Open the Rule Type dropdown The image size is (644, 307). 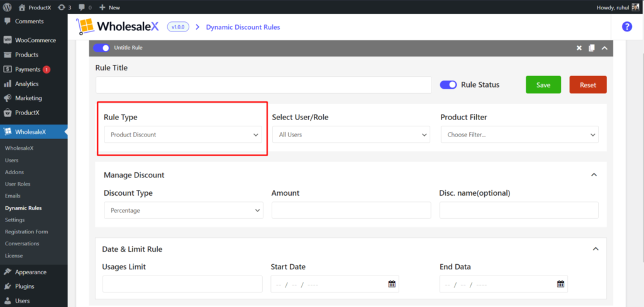[x=183, y=135]
